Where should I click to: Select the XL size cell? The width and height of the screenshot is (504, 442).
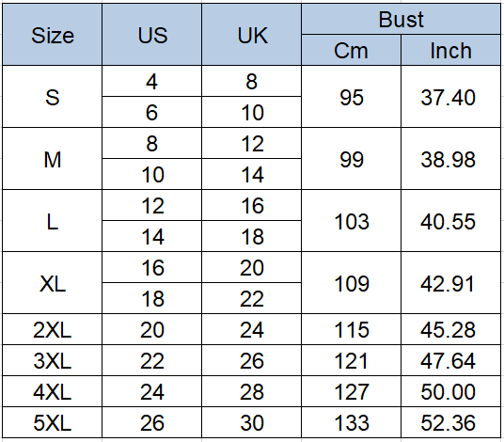click(53, 283)
